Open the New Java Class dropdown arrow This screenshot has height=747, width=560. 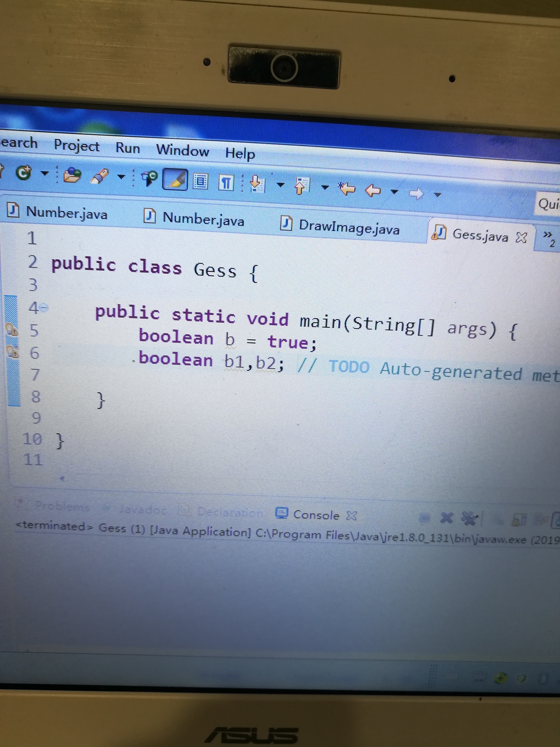pos(44,174)
